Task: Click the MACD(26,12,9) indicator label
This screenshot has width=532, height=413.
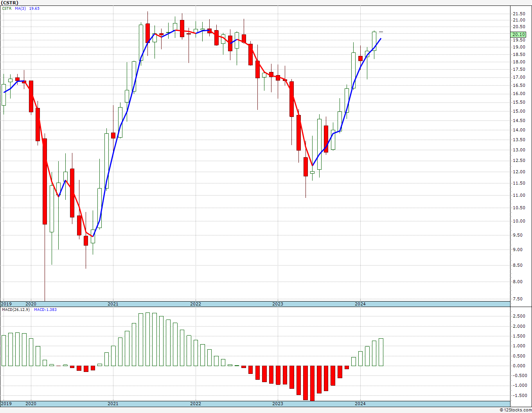Action: coord(15,309)
